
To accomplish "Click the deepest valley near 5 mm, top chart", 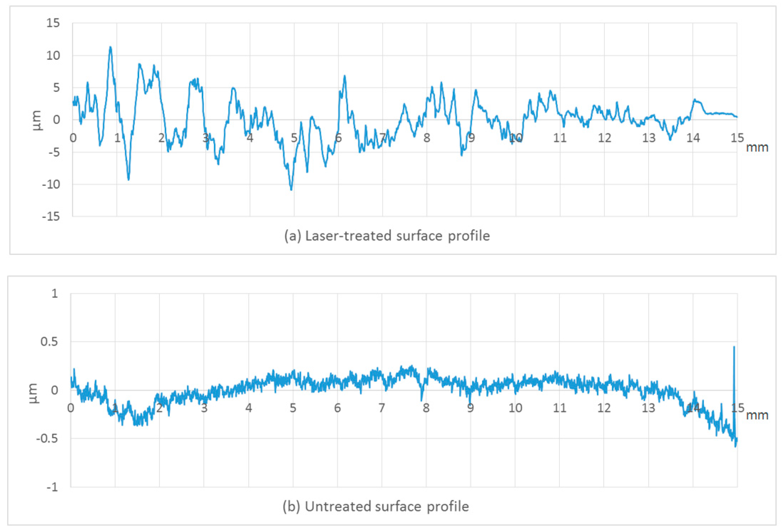I will pyautogui.click(x=291, y=188).
